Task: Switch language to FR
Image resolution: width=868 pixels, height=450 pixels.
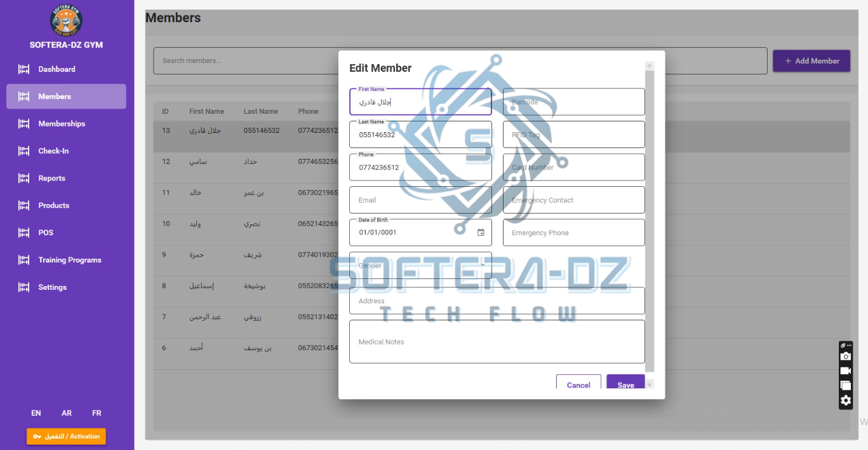Action: [97, 413]
